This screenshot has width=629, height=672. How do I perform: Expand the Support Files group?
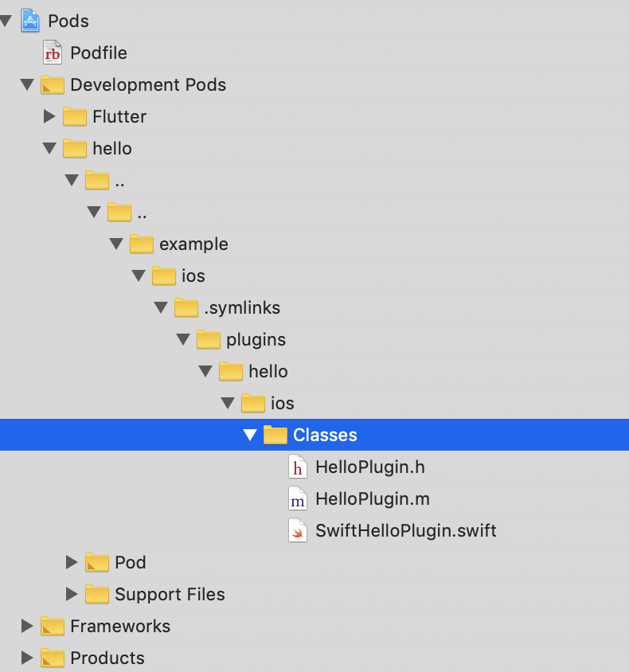pos(72,594)
